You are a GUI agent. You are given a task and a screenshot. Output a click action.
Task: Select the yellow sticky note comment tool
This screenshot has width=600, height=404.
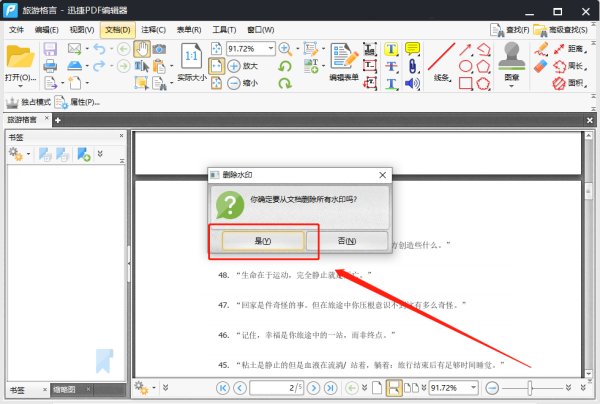pyautogui.click(x=412, y=49)
